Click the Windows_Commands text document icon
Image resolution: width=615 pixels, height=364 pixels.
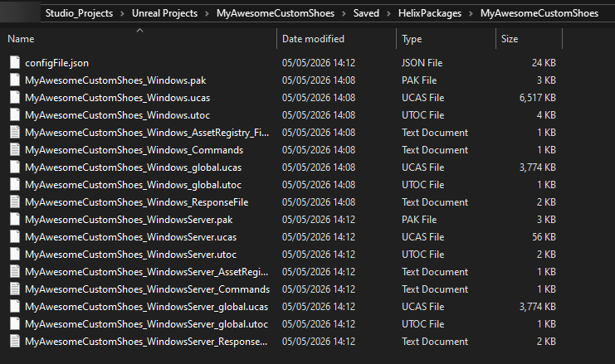(15, 150)
